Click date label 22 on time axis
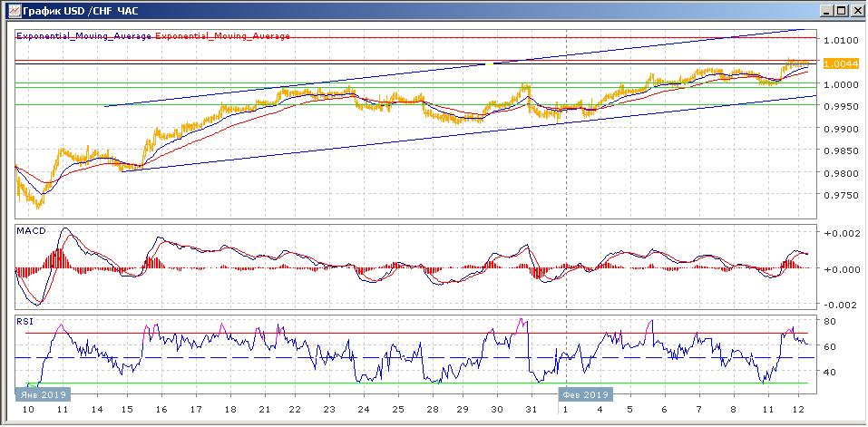Screen dimensions: 868x427 (x=295, y=410)
